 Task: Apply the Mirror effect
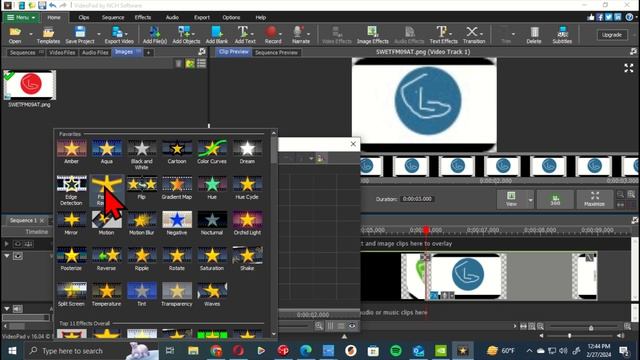[x=71, y=223]
